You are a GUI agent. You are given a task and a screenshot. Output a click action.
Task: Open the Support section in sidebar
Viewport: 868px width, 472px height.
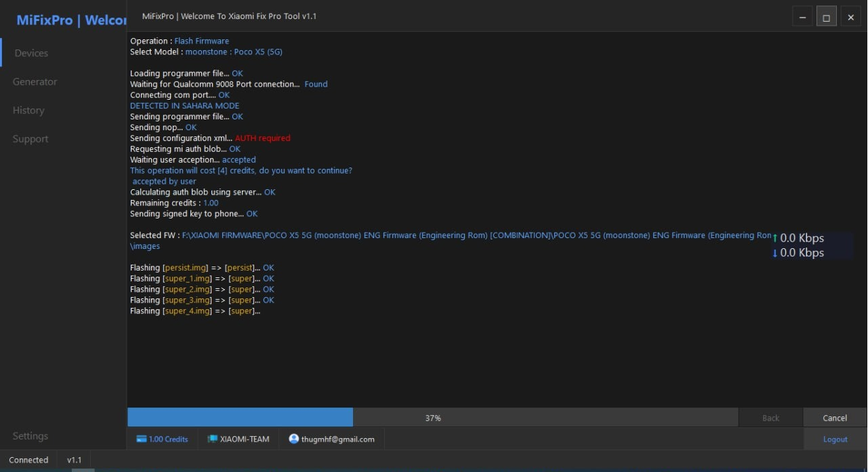pyautogui.click(x=30, y=138)
